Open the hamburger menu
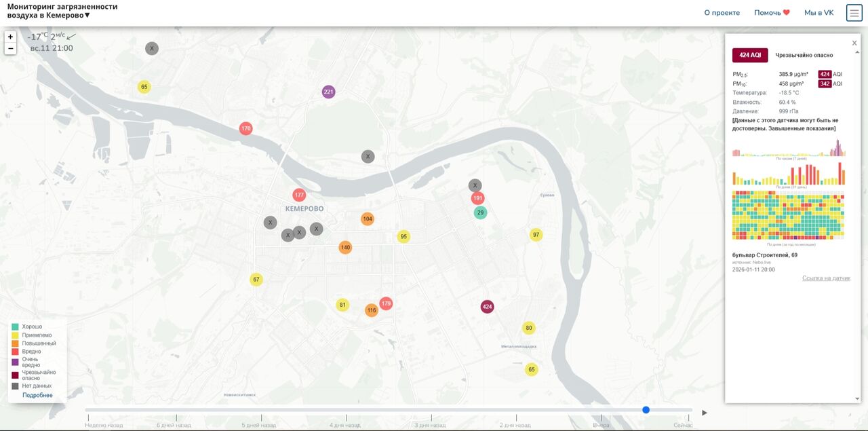This screenshot has width=868, height=431. tap(854, 13)
